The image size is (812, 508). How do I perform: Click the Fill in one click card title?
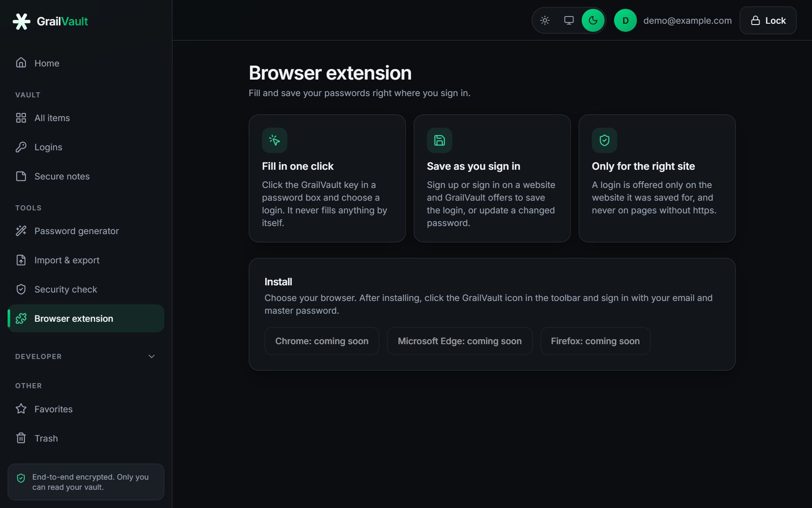pyautogui.click(x=297, y=166)
